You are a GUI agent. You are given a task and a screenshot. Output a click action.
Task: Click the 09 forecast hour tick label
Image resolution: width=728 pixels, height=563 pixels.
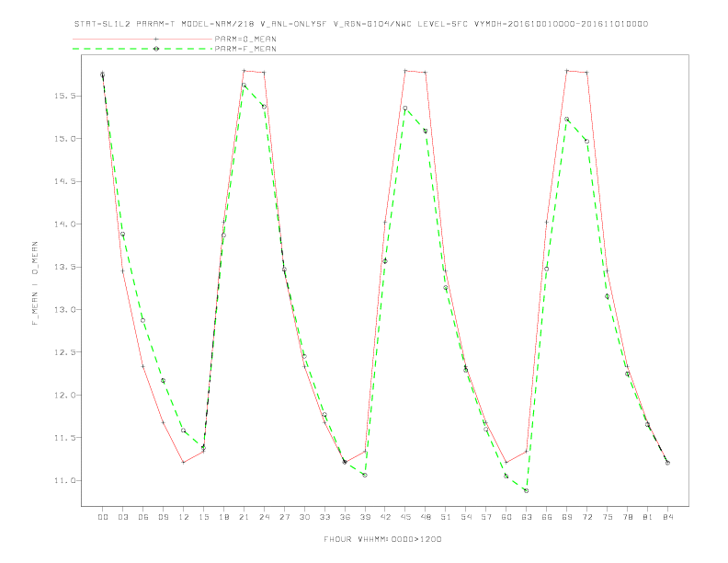tap(163, 517)
